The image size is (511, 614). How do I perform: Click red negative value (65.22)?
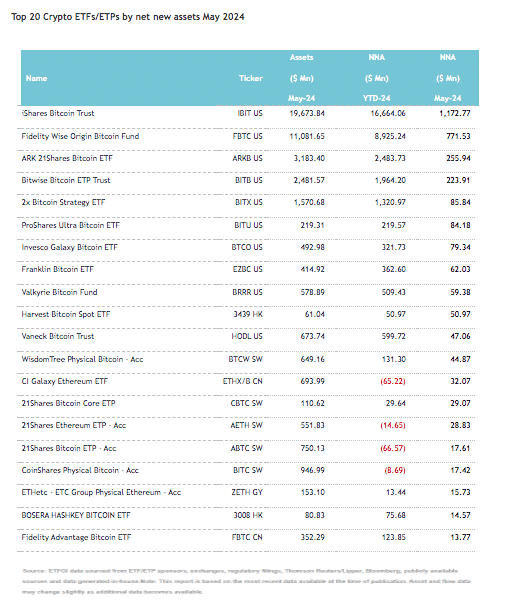[393, 381]
